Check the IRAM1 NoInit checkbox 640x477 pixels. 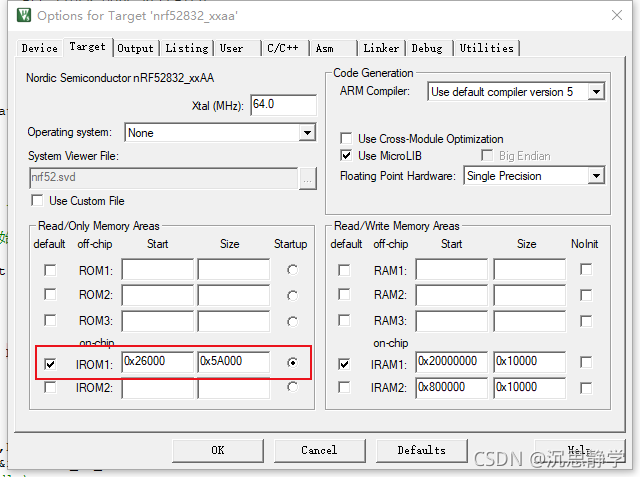[x=586, y=362]
